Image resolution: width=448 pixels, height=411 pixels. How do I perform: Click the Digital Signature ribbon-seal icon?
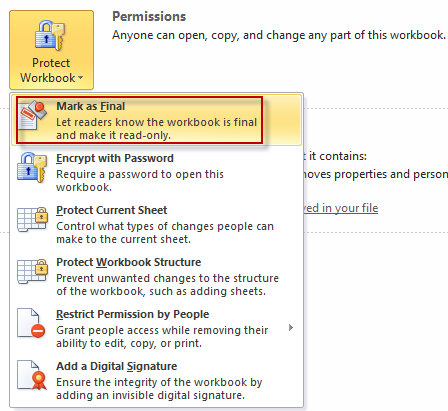(x=32, y=375)
